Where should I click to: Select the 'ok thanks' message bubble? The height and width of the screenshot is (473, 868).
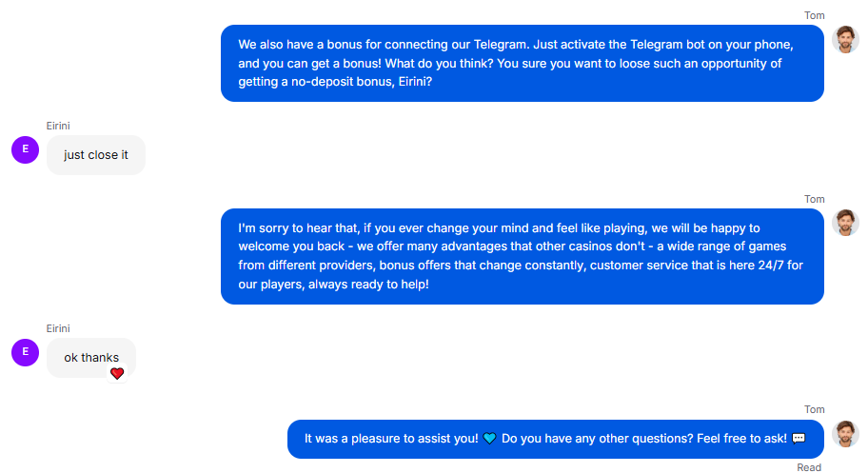tap(91, 358)
